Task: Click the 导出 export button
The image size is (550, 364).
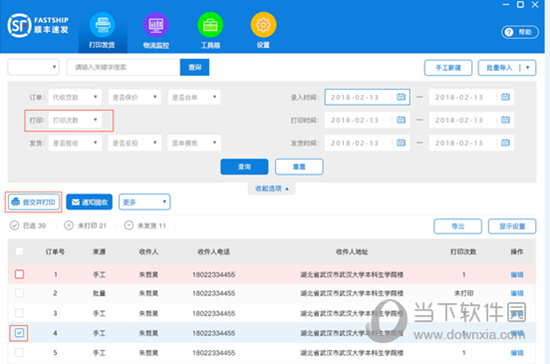Action: click(x=458, y=226)
